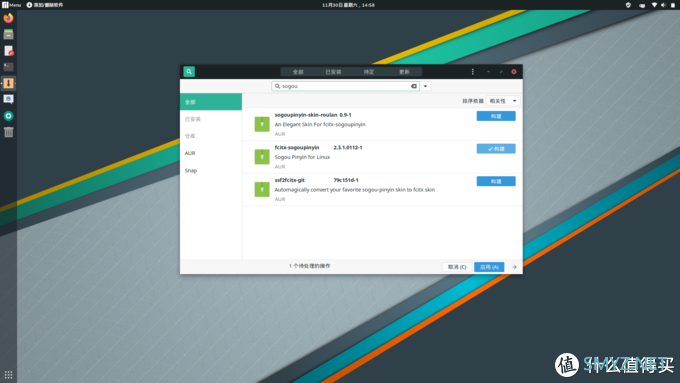This screenshot has width=680, height=383.
Task: Click description 'Sogou Pinyin for Linux'
Action: 302,157
